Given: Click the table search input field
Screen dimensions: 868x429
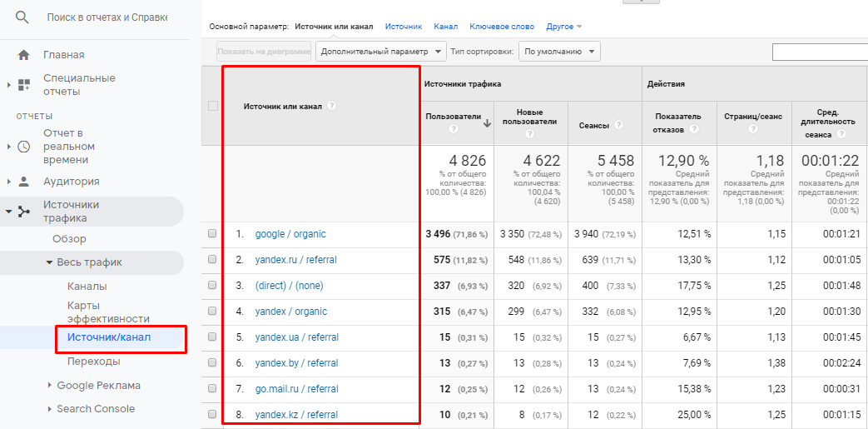Looking at the screenshot, I should (x=819, y=52).
